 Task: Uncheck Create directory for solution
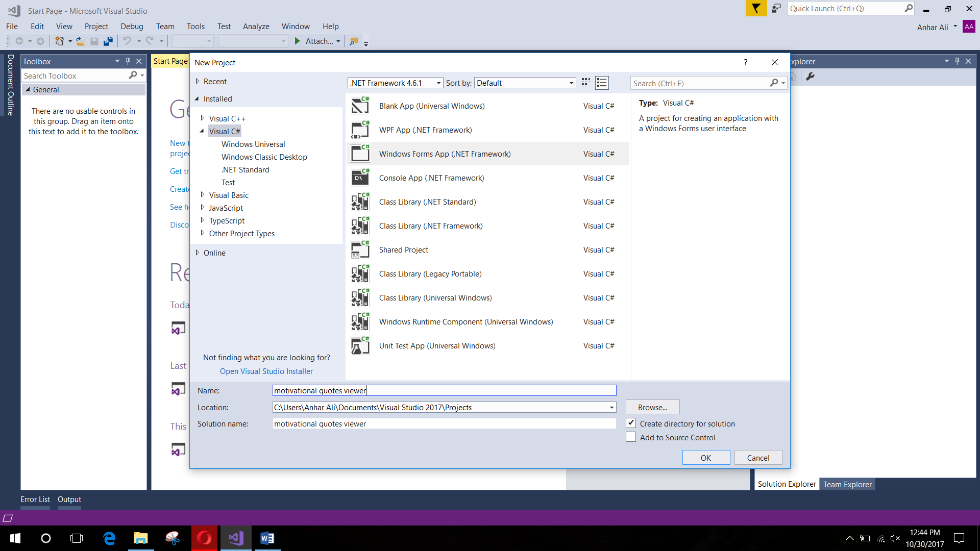(x=631, y=423)
